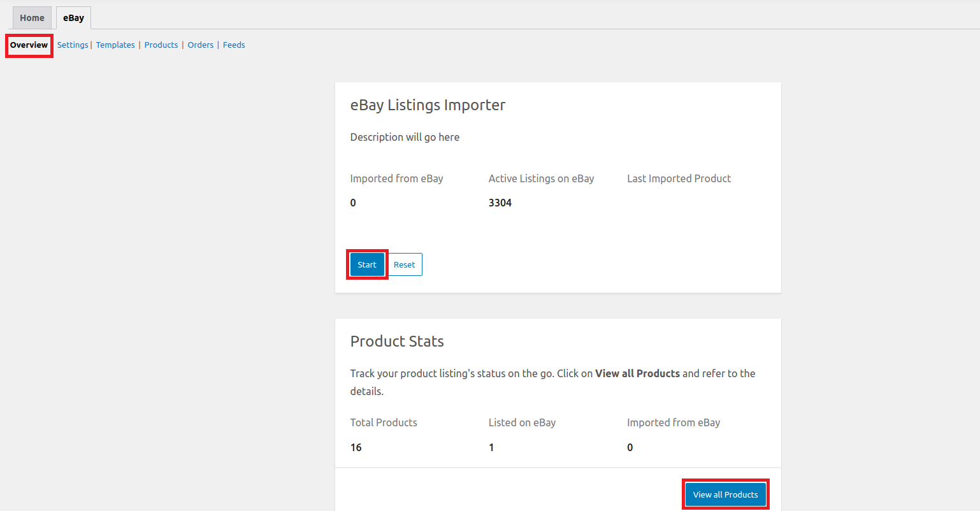Click the Last Imported Product label
The image size is (980, 511).
[x=679, y=178]
